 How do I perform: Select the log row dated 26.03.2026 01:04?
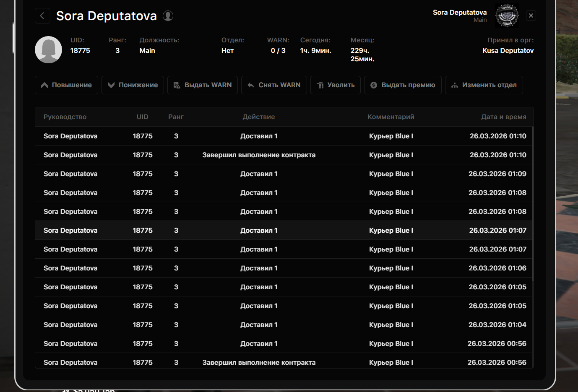[x=258, y=325]
